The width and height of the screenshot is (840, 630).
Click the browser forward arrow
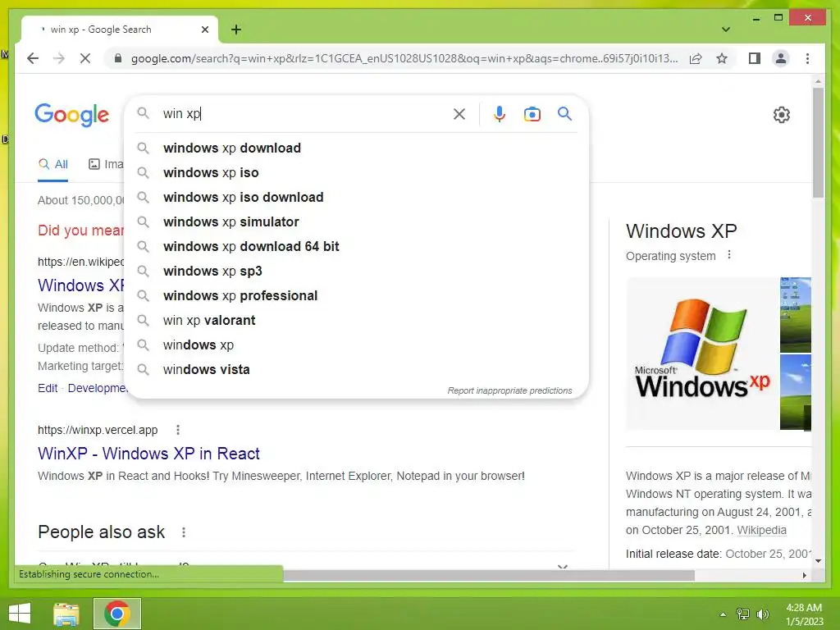pos(59,58)
